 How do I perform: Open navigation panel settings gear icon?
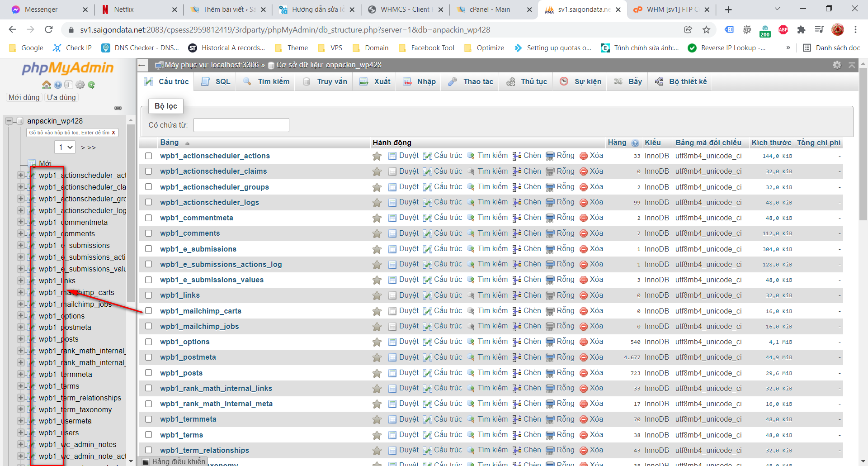tap(80, 85)
